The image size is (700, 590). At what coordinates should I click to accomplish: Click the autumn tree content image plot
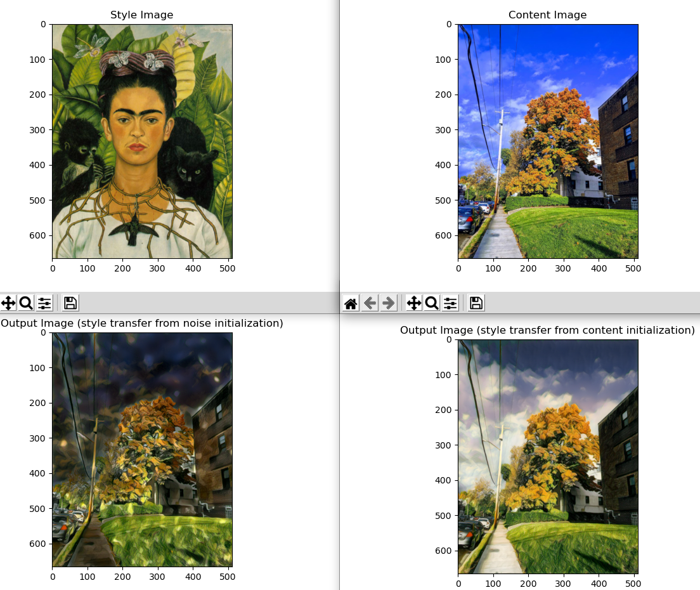pyautogui.click(x=548, y=141)
